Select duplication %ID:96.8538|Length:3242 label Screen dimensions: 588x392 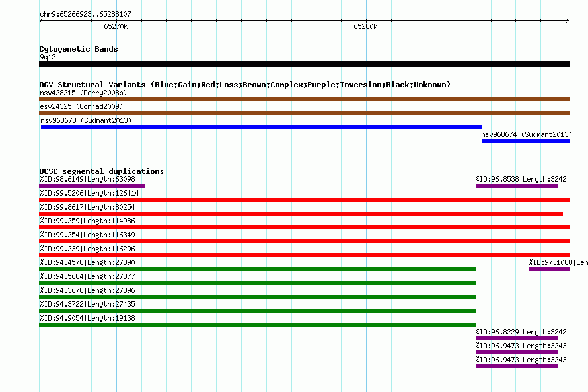[521, 179]
